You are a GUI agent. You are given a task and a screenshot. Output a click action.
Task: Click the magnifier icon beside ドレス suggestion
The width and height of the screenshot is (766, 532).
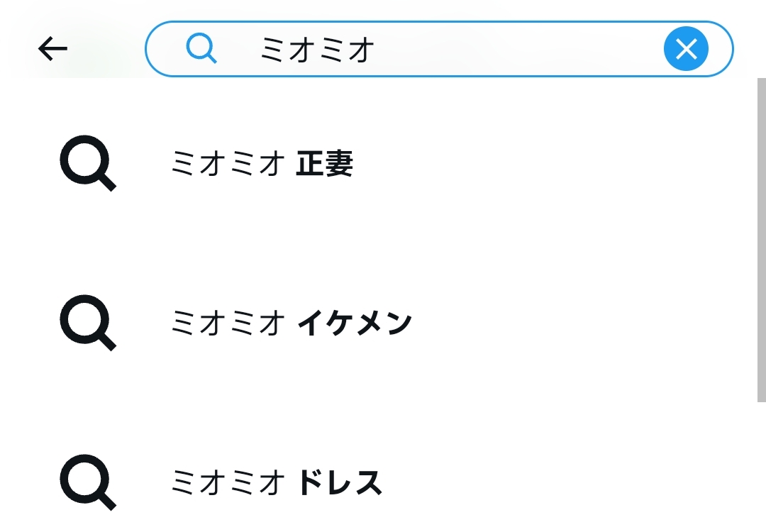(88, 482)
